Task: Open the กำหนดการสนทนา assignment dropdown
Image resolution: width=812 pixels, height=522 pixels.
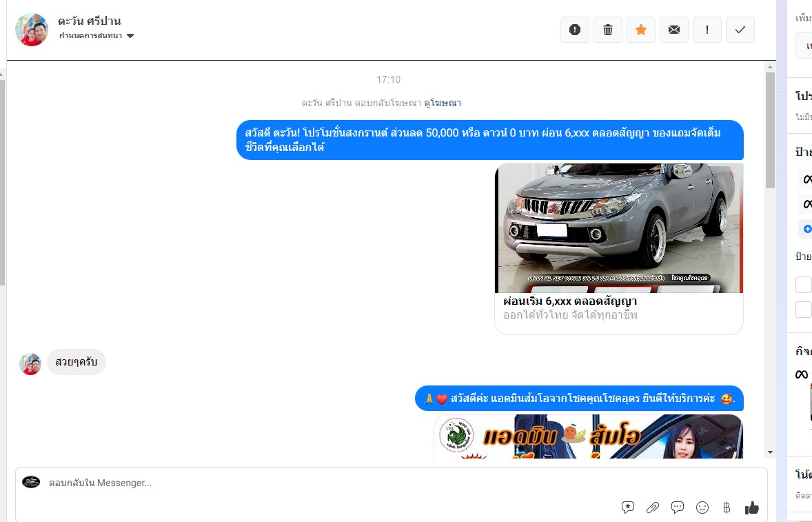Action: (x=97, y=36)
